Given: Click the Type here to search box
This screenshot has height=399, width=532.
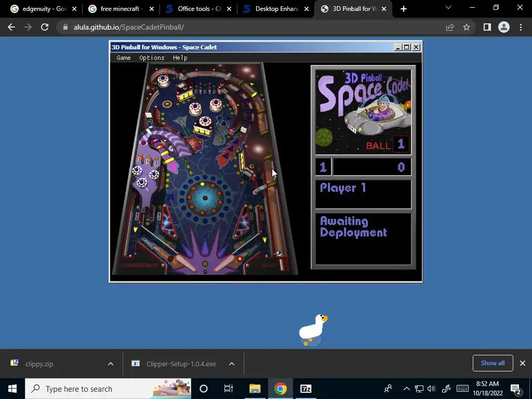Looking at the screenshot, I should click(108, 389).
